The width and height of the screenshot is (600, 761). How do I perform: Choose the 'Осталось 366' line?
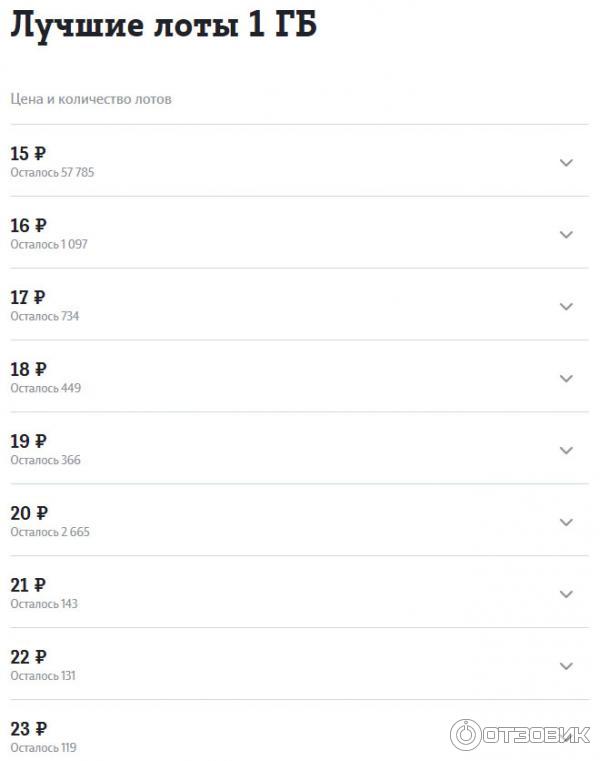(x=45, y=460)
